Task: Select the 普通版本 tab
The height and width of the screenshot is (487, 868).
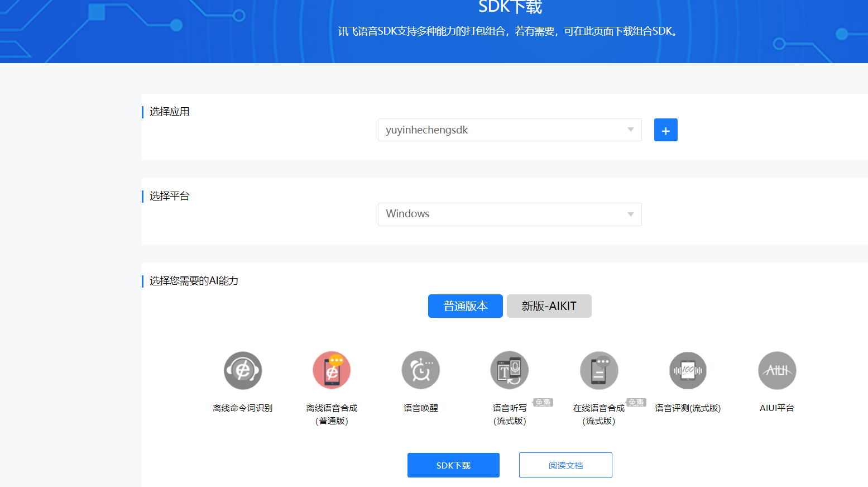Action: click(x=465, y=306)
